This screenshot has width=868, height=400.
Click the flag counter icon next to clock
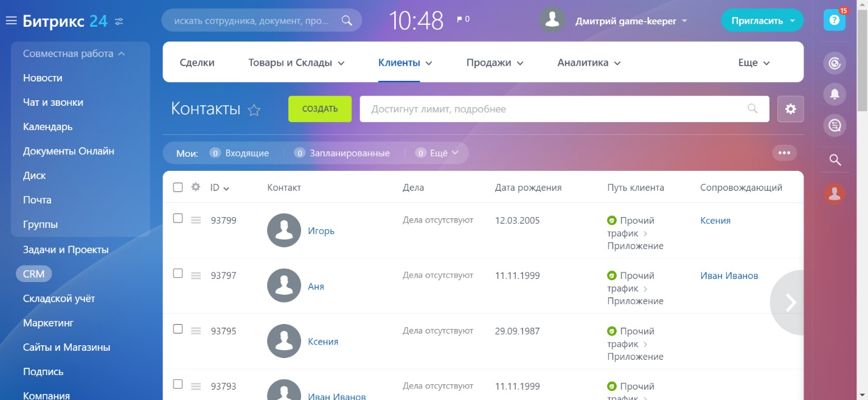click(460, 19)
